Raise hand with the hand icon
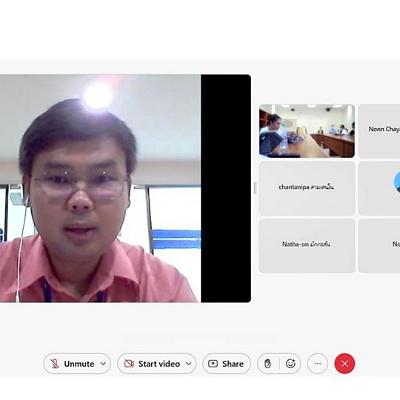The height and width of the screenshot is (400, 400). pos(268,364)
